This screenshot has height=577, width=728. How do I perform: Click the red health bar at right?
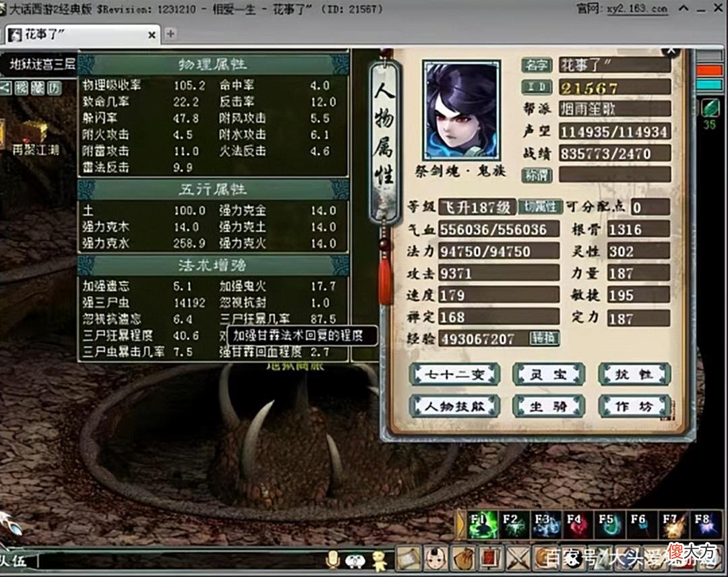pos(709,71)
